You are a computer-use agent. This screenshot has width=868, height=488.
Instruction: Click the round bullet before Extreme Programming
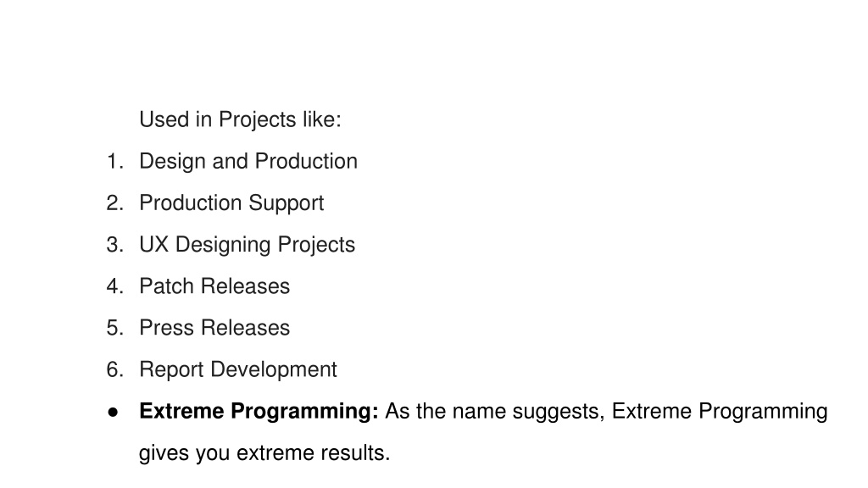(x=113, y=413)
